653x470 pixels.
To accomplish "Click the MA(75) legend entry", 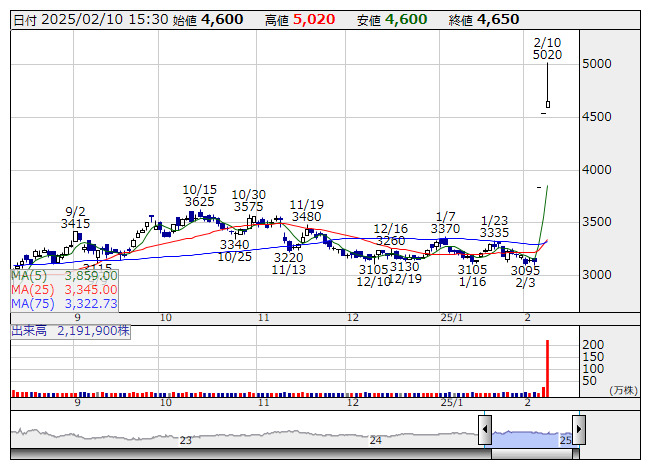I will click(65, 303).
